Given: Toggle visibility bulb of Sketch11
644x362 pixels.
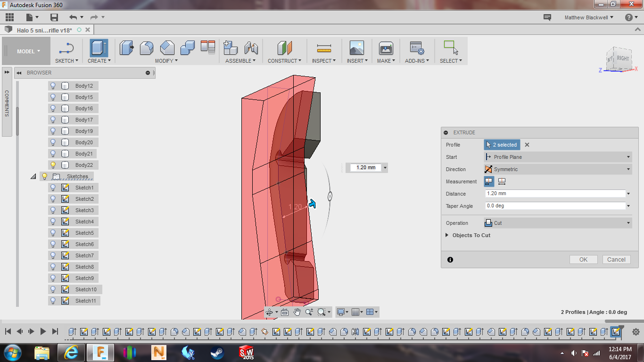Looking at the screenshot, I should point(53,301).
